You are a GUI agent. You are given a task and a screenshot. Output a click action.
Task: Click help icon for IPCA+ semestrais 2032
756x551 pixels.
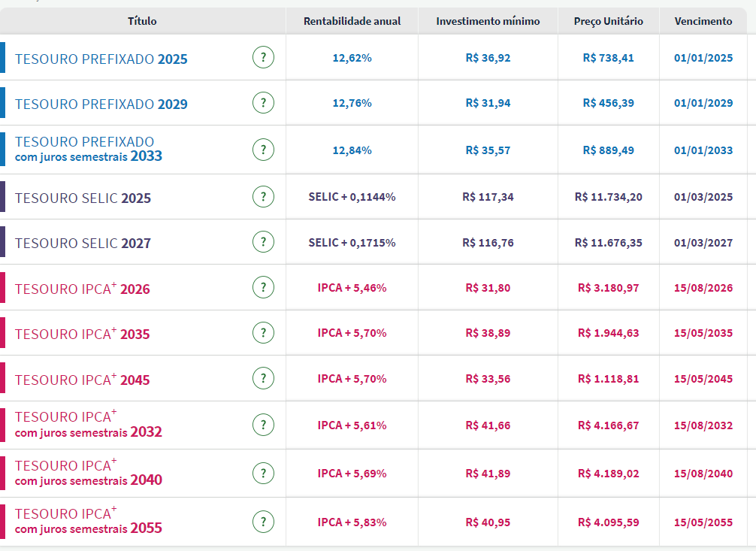click(x=263, y=425)
